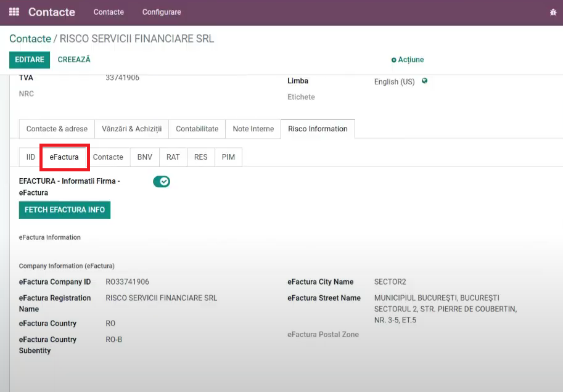Viewport: 563px width, 392px height.
Task: Switch to the Contacte & adrese tab
Action: click(x=57, y=129)
